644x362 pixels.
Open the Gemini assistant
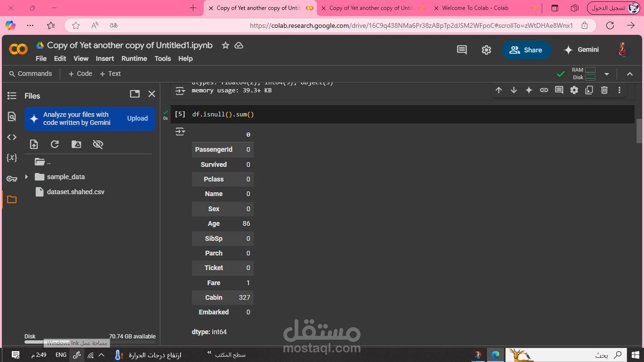(x=581, y=49)
